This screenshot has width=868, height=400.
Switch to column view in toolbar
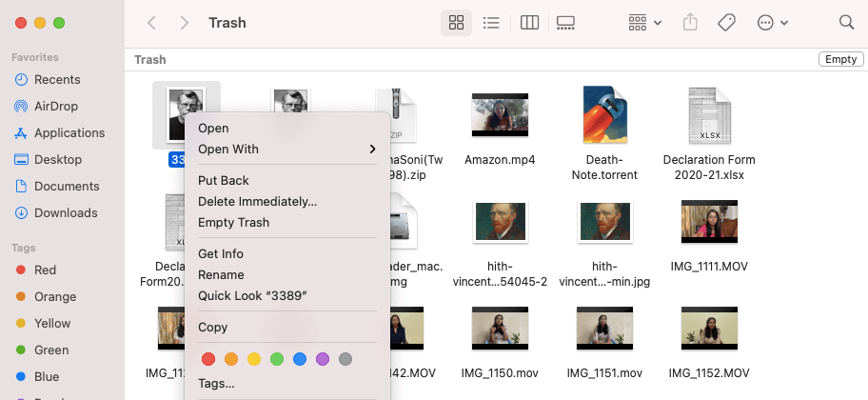[530, 23]
